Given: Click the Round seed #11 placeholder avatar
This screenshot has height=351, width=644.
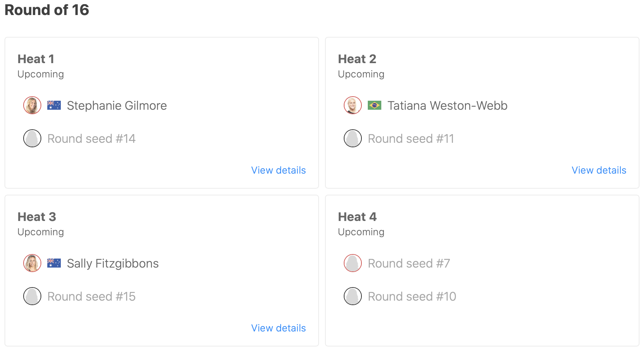Looking at the screenshot, I should pos(353,138).
